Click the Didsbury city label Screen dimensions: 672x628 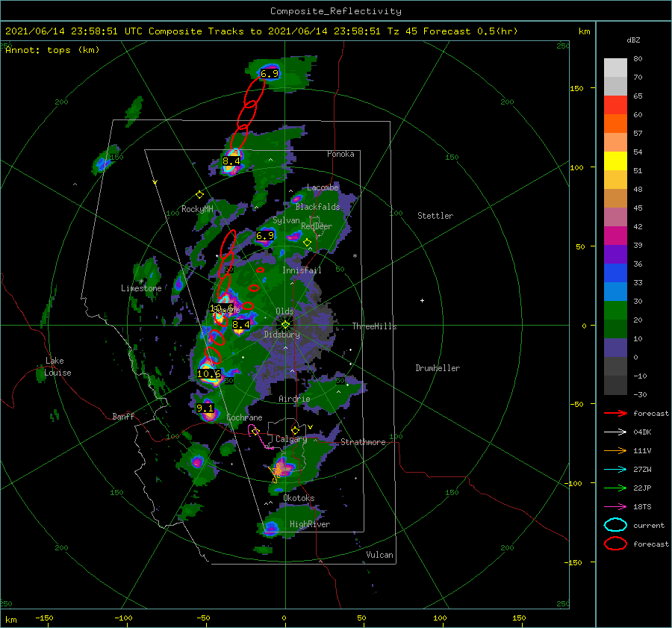pos(282,335)
